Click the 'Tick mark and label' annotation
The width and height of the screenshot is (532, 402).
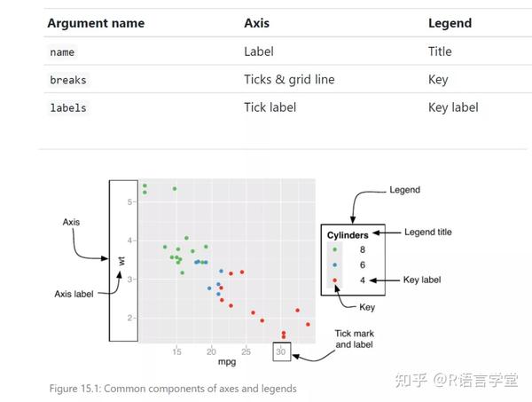pos(354,339)
